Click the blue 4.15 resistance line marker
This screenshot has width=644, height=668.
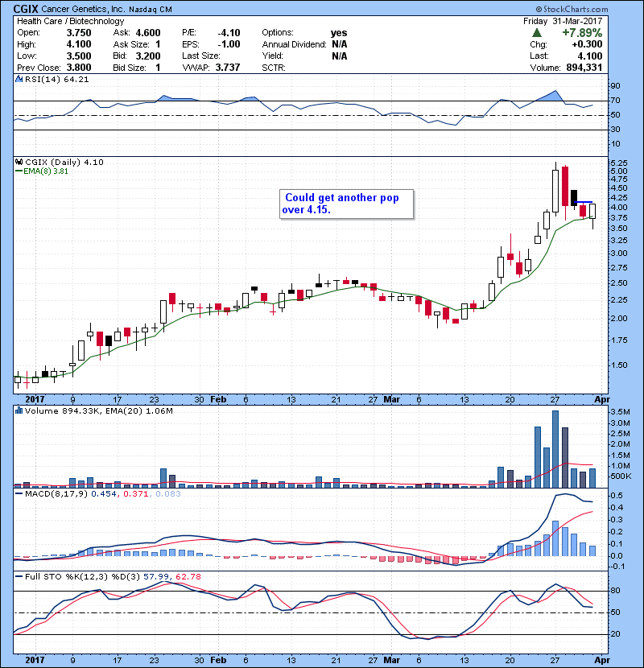[x=583, y=202]
